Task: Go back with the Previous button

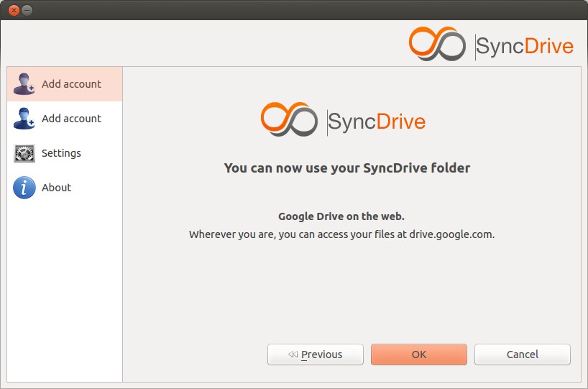Action: pos(316,354)
